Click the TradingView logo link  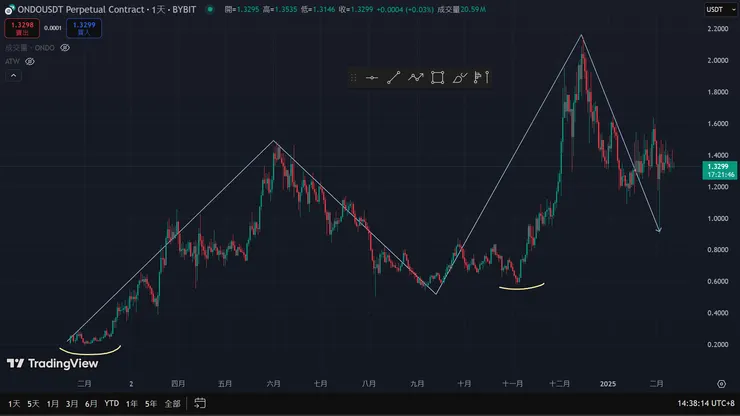pyautogui.click(x=52, y=363)
